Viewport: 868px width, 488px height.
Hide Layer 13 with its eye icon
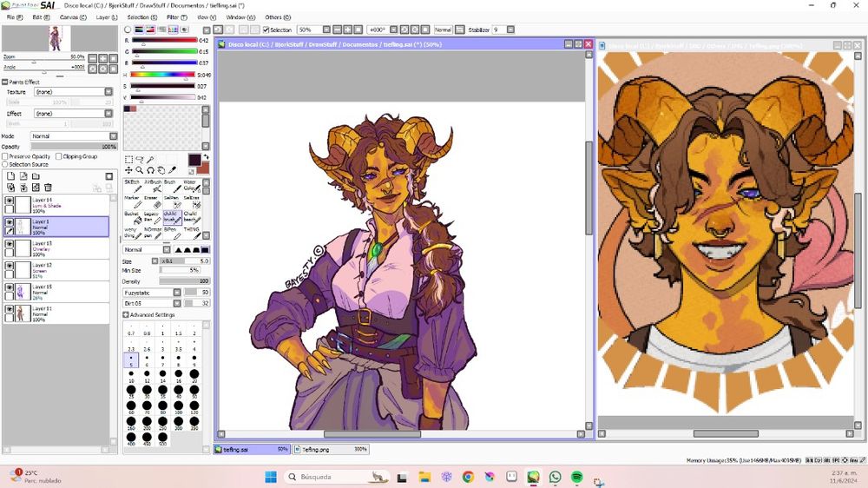point(10,244)
